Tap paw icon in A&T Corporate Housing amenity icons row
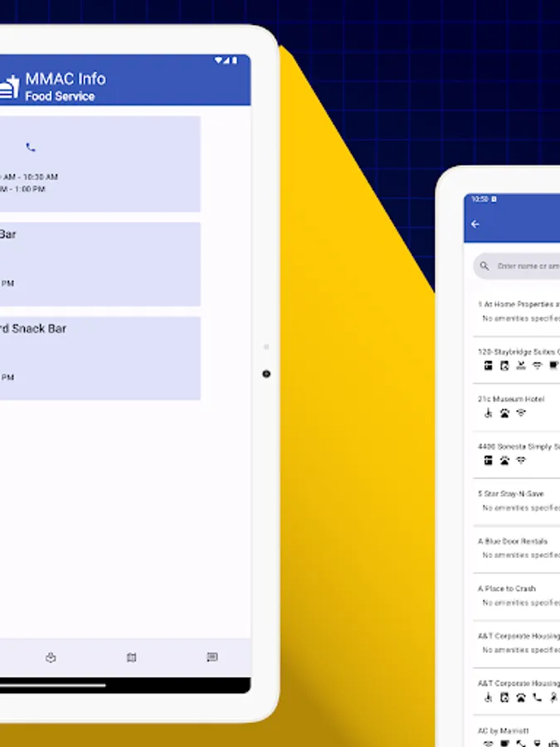 pos(521,697)
